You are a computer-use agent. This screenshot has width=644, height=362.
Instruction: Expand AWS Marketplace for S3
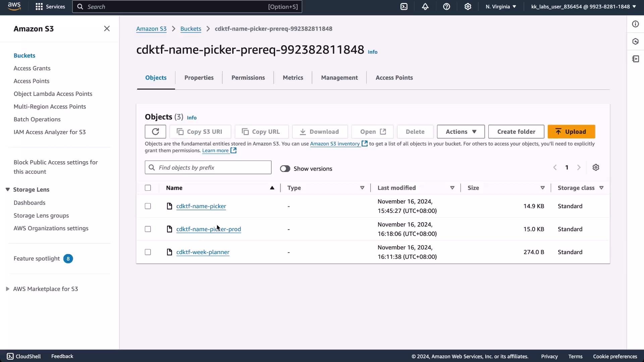point(7,289)
